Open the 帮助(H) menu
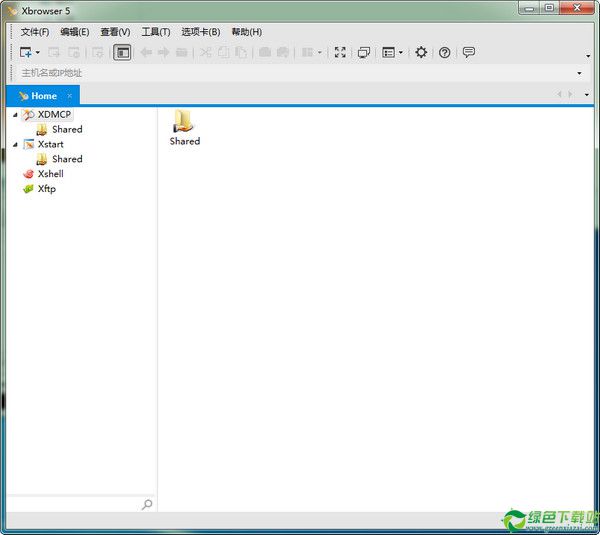 pyautogui.click(x=247, y=32)
